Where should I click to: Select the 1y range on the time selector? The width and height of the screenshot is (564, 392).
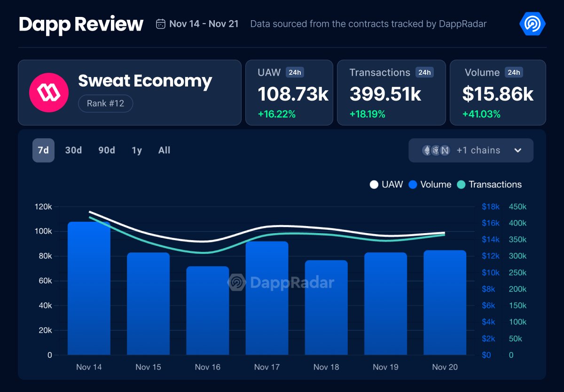click(136, 150)
